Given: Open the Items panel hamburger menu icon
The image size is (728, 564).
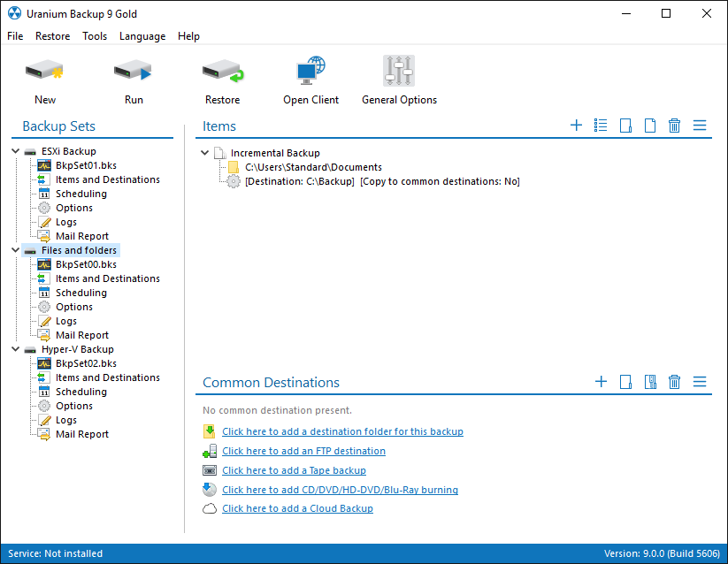Looking at the screenshot, I should 700,126.
